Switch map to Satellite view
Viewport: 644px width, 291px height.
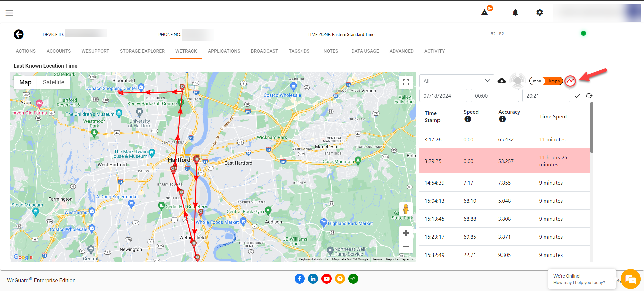54,82
